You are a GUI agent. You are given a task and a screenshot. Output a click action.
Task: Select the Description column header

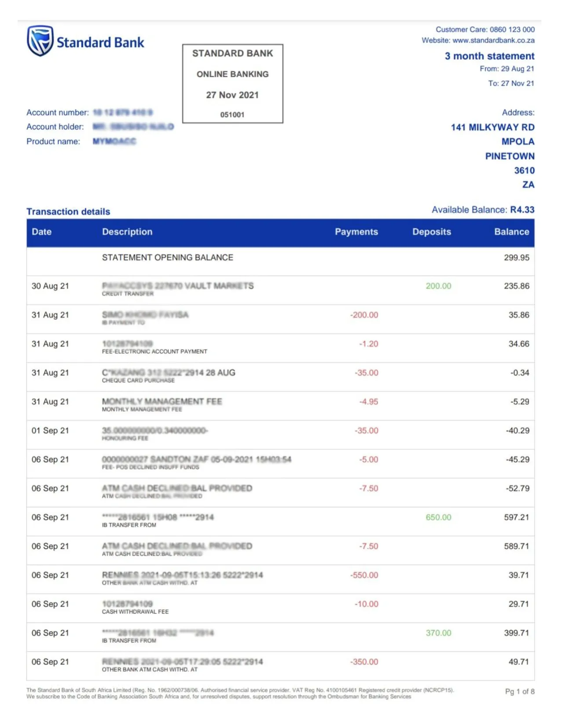click(x=127, y=232)
